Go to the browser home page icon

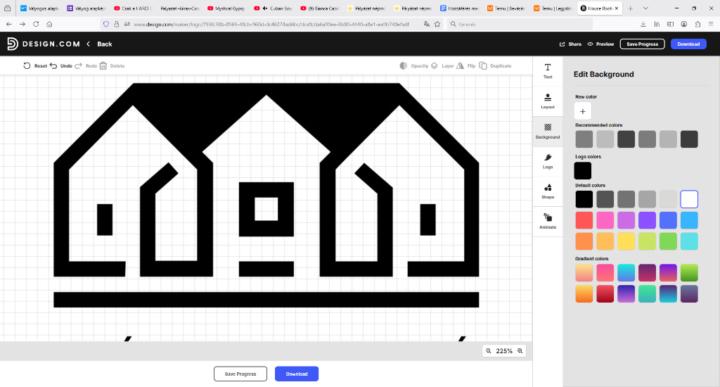(x=49, y=24)
